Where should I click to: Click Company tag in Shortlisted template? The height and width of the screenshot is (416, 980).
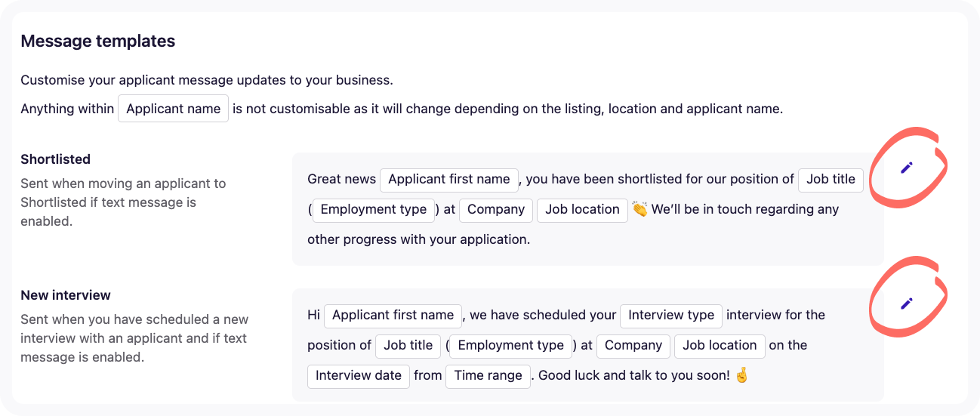(x=496, y=209)
